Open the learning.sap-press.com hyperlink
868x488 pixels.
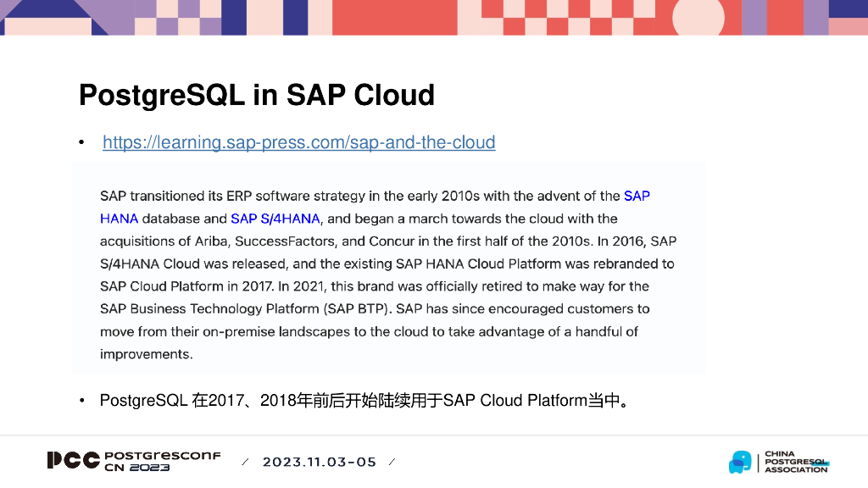(298, 142)
